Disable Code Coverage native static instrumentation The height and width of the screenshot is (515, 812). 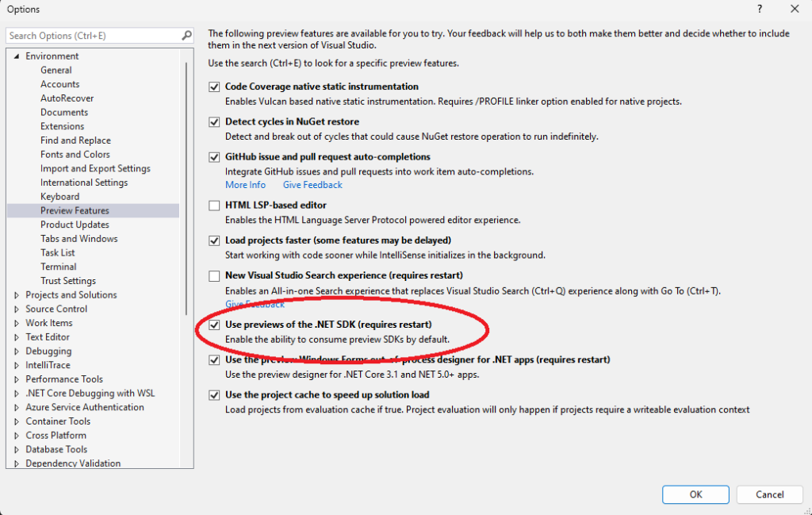coord(213,86)
